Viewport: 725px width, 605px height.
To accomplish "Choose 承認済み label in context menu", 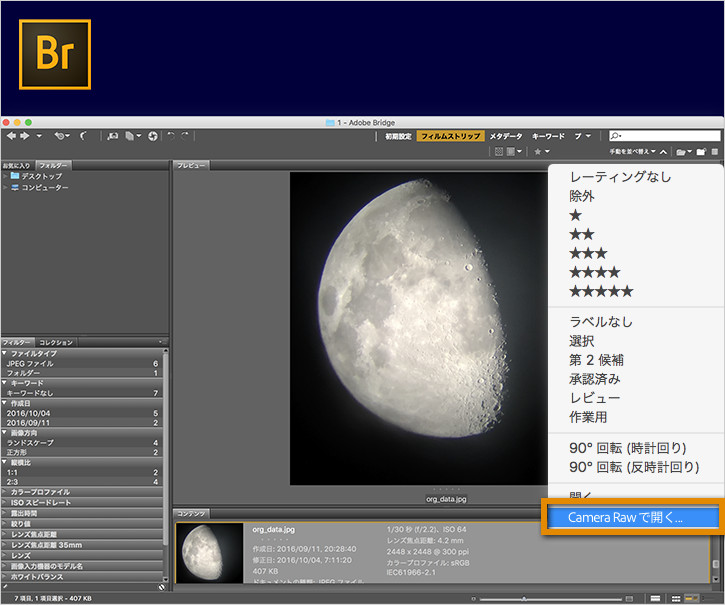I will pos(595,379).
